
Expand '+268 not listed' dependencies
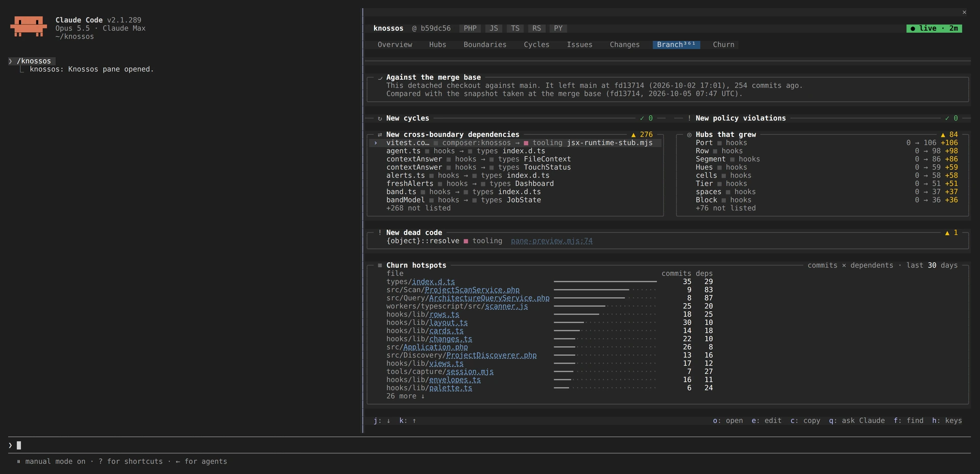click(419, 208)
